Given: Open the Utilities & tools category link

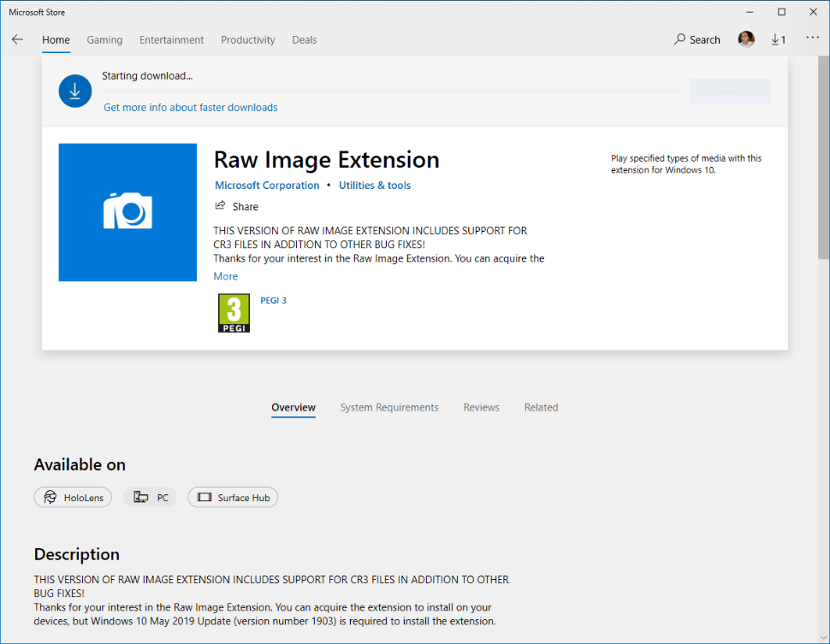Looking at the screenshot, I should click(375, 186).
